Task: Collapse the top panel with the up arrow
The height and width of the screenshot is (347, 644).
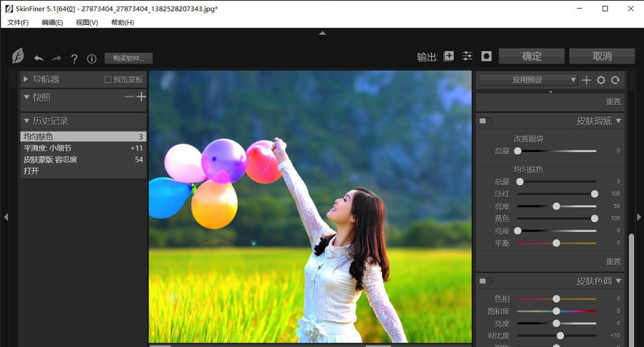Action: point(322,33)
